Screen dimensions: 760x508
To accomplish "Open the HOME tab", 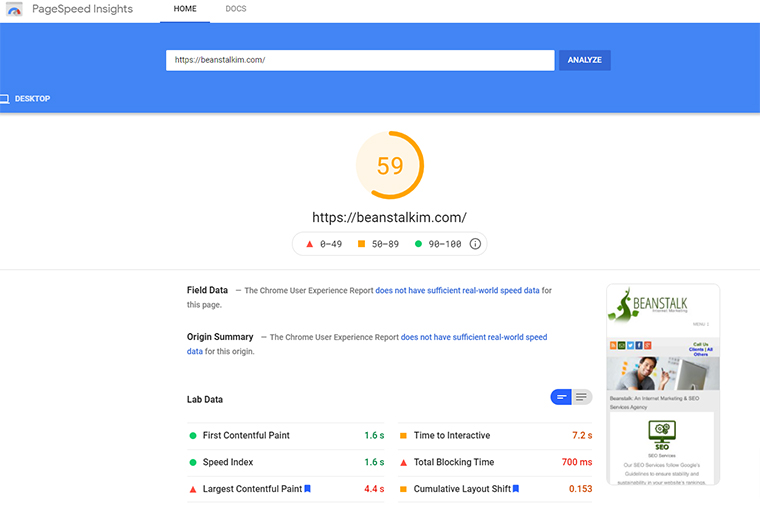I will (x=185, y=9).
